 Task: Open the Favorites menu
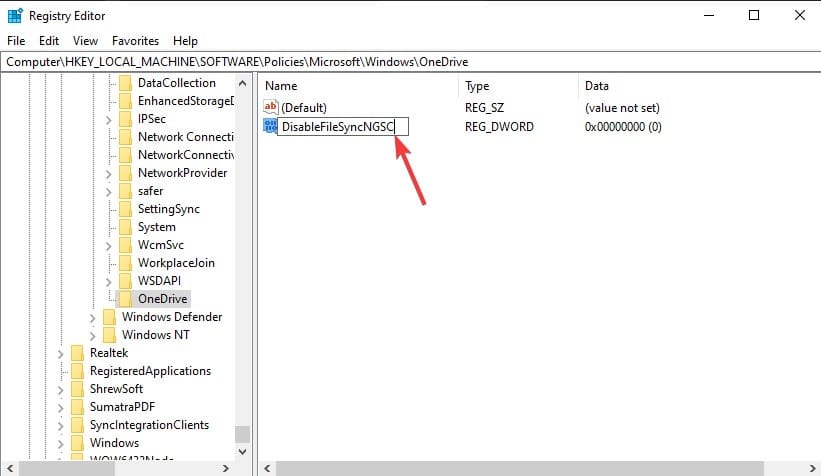point(135,41)
